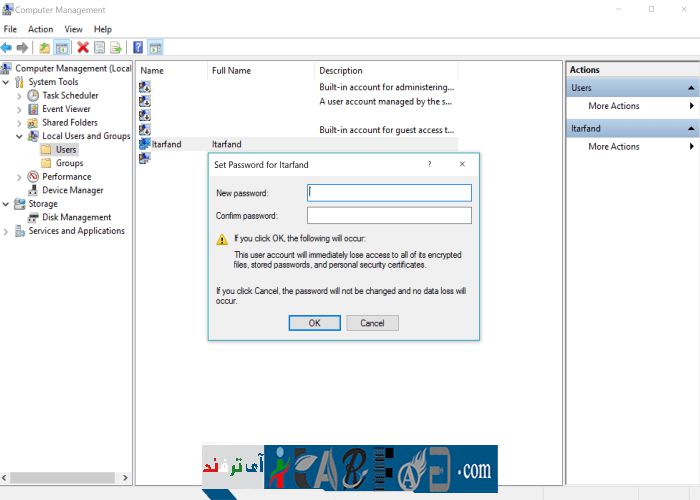Expand the Services and Applications node

click(6, 231)
